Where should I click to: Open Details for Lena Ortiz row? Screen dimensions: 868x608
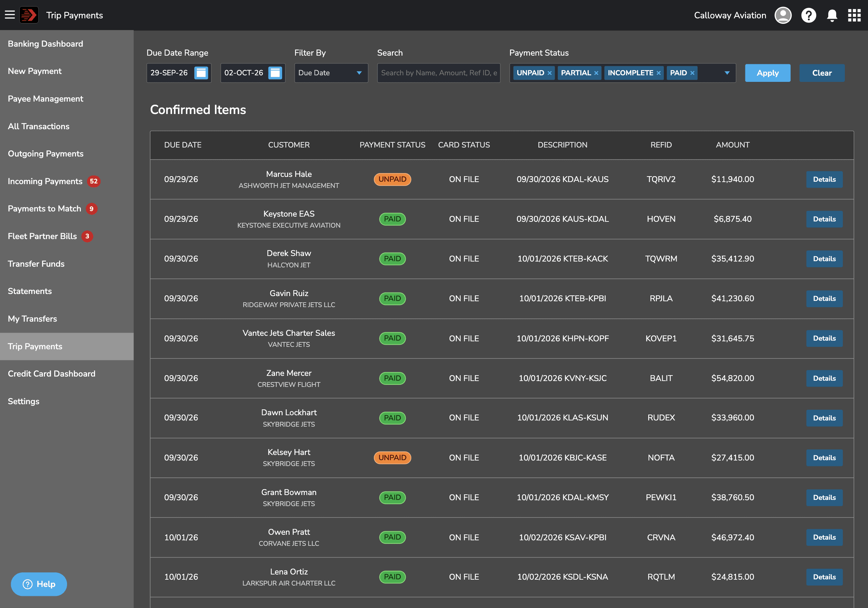tap(824, 577)
